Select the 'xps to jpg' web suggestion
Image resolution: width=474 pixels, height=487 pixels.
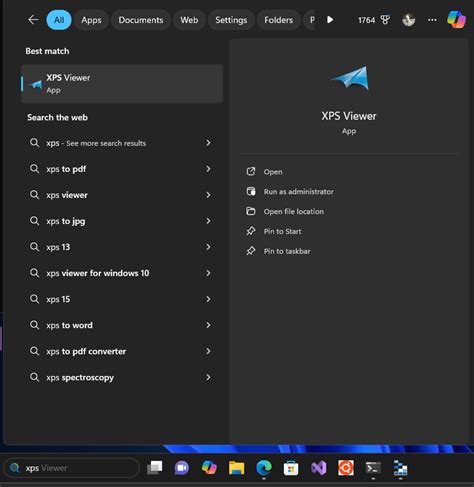coord(121,221)
